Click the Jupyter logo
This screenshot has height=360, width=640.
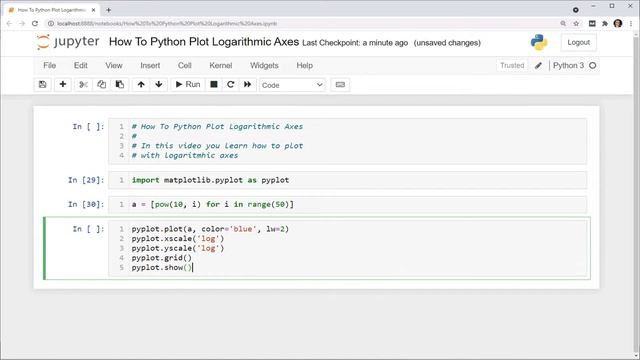(x=68, y=42)
